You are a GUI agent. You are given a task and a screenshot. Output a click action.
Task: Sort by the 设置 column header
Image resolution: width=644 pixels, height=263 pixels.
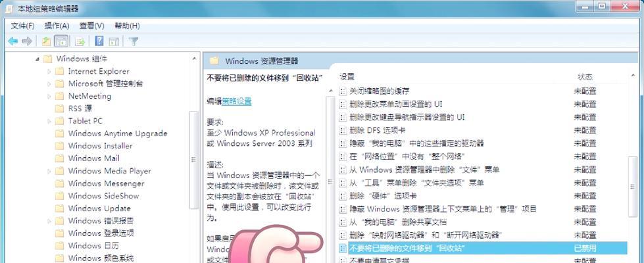tap(347, 77)
